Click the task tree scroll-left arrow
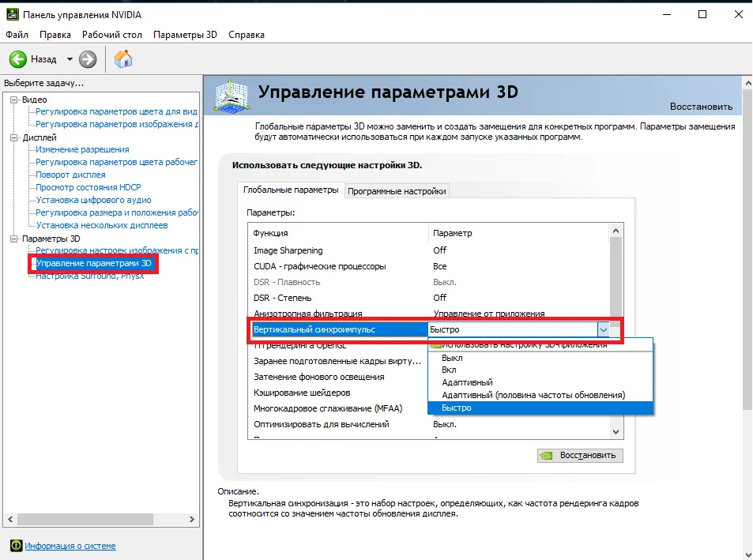The width and height of the screenshot is (753, 560). click(x=10, y=519)
